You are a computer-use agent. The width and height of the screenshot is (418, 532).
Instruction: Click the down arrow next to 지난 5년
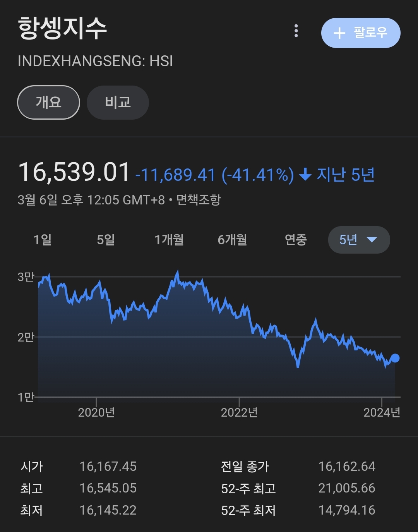coord(305,175)
